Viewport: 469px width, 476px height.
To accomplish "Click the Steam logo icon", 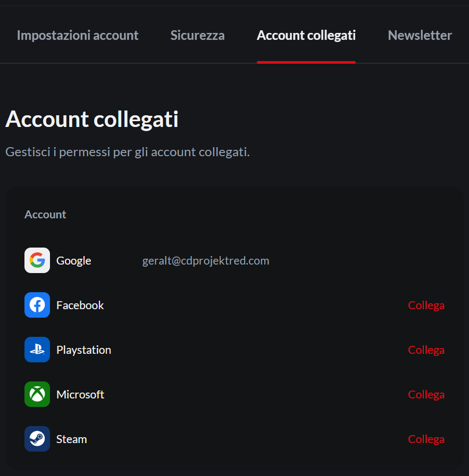I will click(x=37, y=439).
